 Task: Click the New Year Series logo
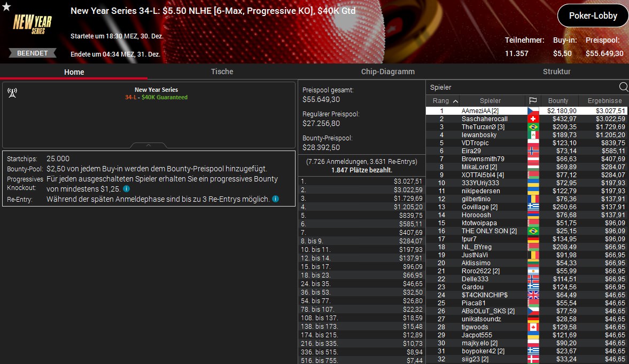(32, 24)
